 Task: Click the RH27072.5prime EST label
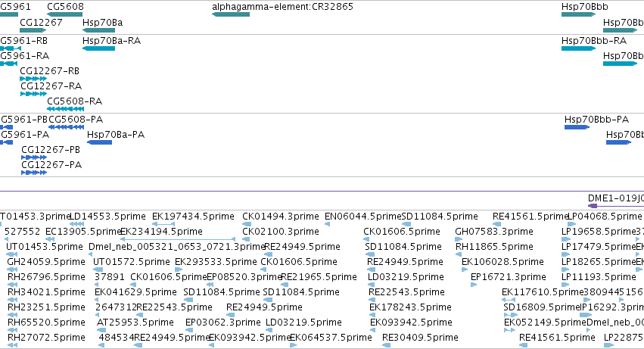tap(46, 338)
